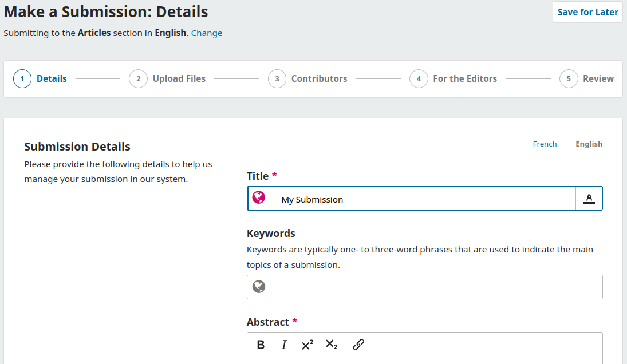Switch the form language to French
The width and height of the screenshot is (627, 364).
point(545,144)
